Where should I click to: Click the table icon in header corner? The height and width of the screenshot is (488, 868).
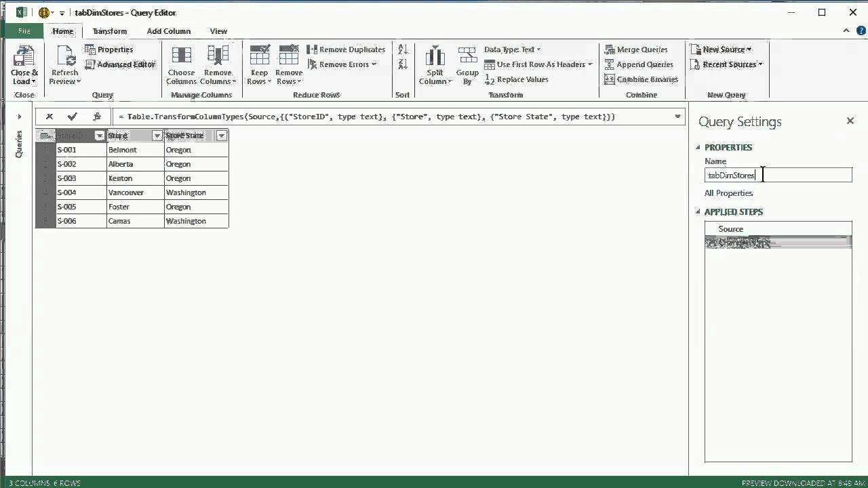[45, 136]
